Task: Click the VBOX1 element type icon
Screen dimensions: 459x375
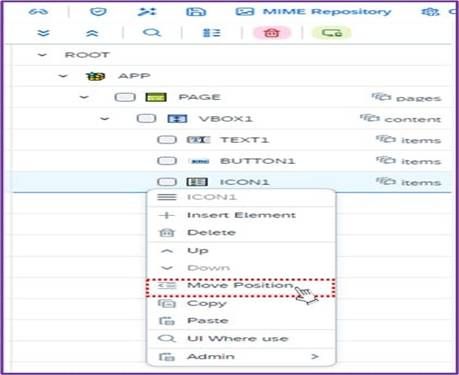Action: [x=177, y=118]
